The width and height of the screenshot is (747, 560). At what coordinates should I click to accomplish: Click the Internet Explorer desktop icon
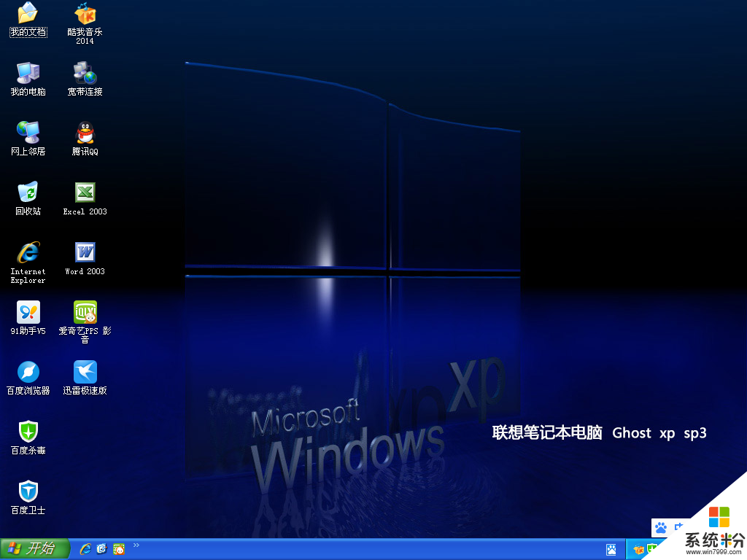28,252
